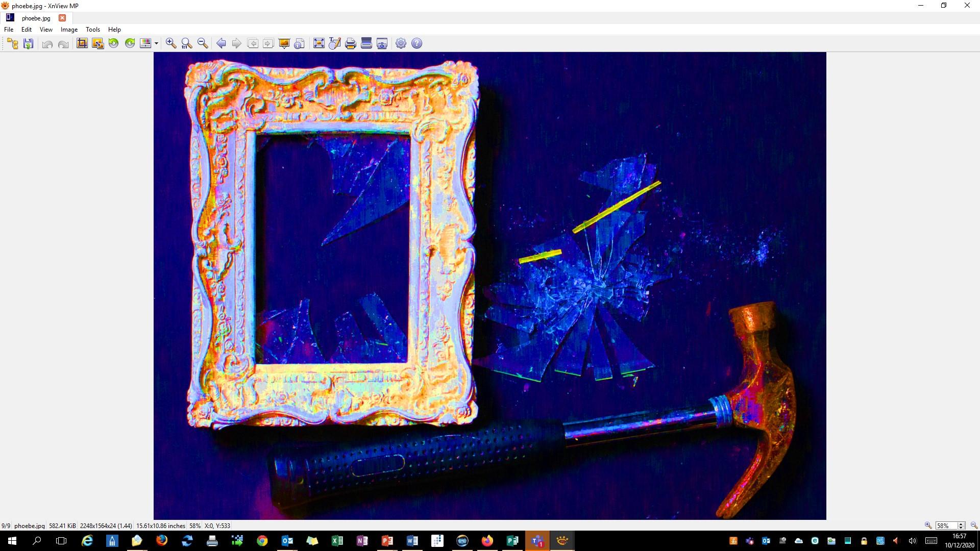
Task: Open Settings gear icon
Action: 401,43
